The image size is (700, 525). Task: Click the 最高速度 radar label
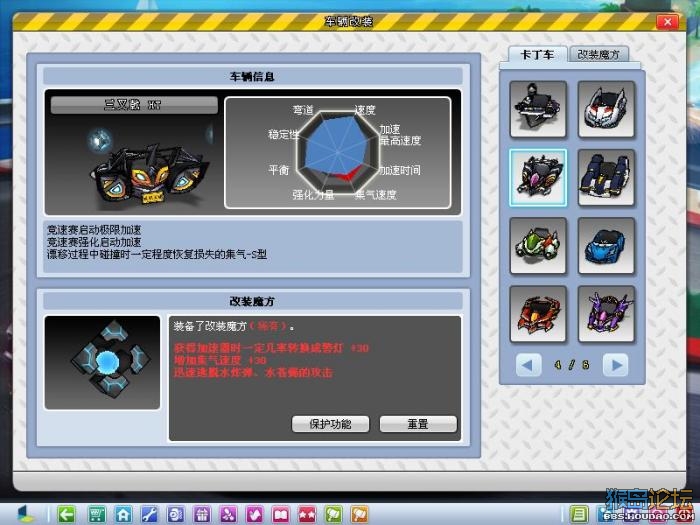400,141
